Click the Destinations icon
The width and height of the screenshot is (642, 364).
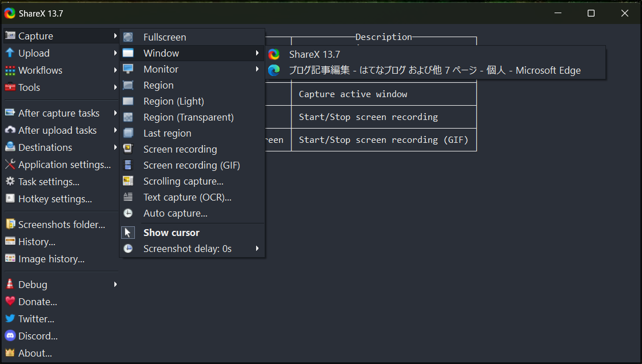coord(10,147)
